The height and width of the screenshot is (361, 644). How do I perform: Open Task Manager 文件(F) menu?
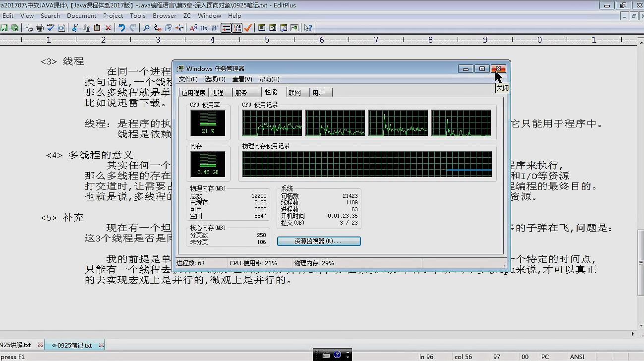coord(188,79)
